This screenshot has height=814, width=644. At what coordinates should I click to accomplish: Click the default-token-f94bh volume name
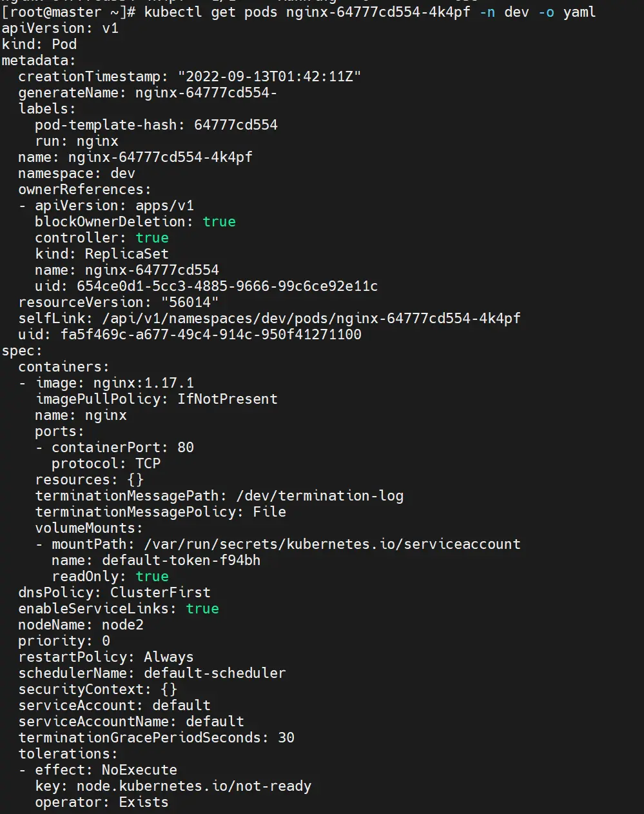coord(181,561)
